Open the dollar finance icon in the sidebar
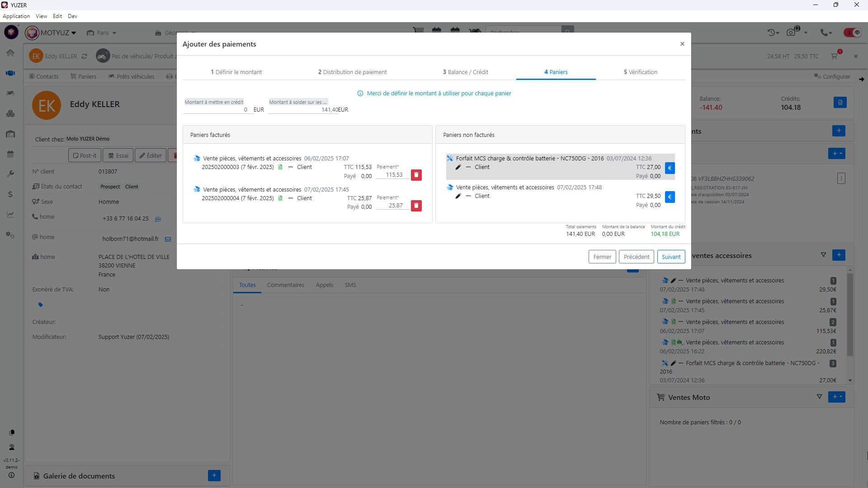 pos(10,194)
